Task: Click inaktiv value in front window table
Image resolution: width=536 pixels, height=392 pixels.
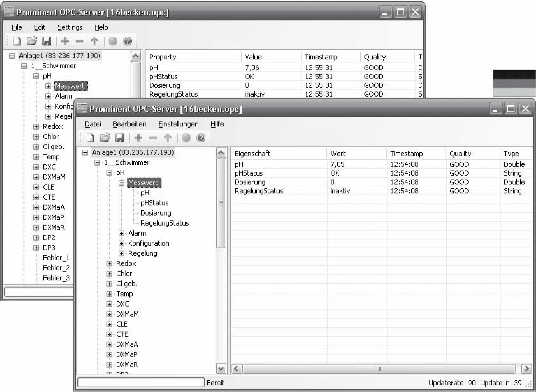Action: click(340, 191)
